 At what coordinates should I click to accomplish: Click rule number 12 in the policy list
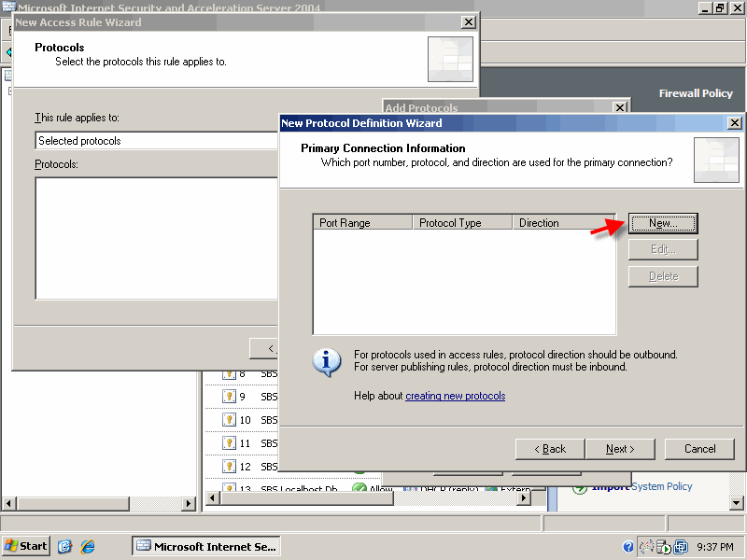[245, 467]
